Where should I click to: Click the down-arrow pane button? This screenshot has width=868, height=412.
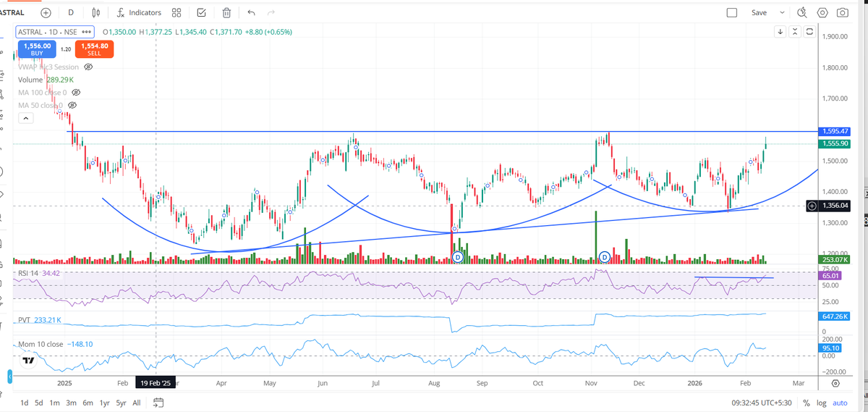click(x=780, y=32)
